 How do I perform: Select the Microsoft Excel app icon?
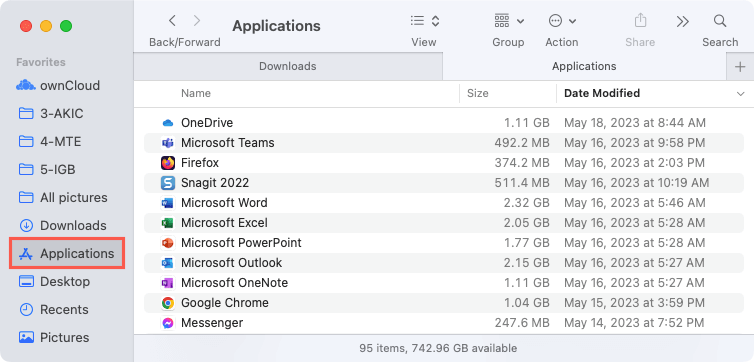click(167, 223)
